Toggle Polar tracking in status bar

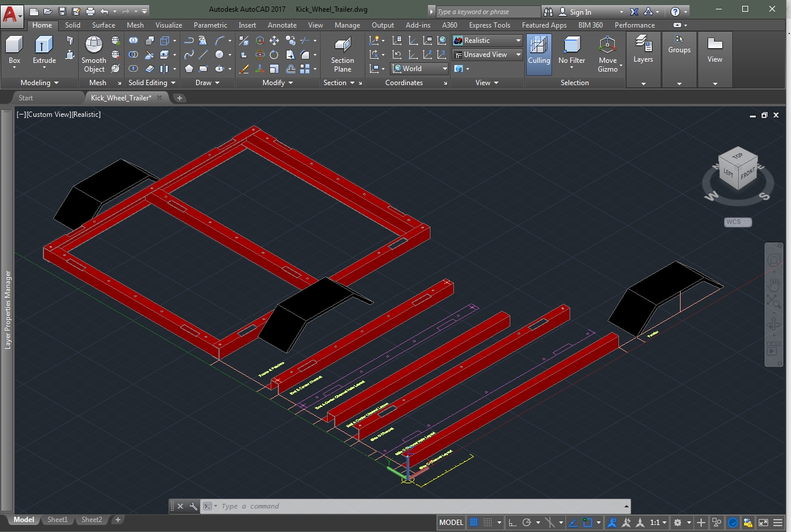pyautogui.click(x=527, y=522)
